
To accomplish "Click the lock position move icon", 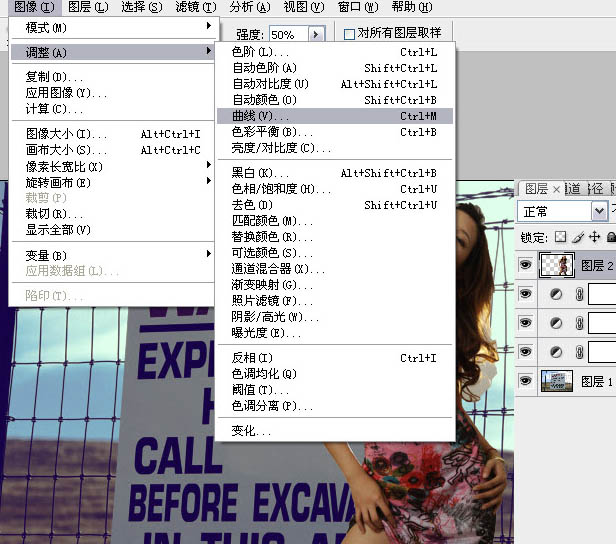I will 594,237.
